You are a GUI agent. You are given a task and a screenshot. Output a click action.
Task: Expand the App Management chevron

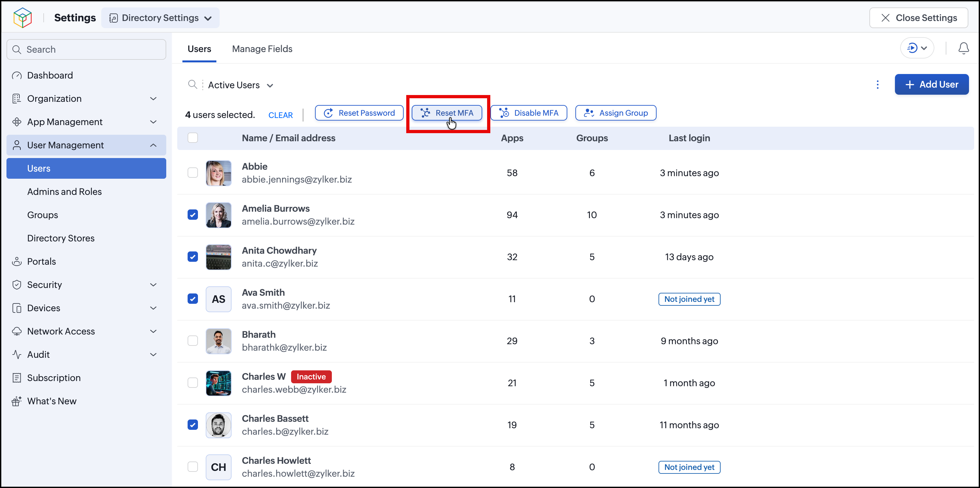tap(153, 122)
